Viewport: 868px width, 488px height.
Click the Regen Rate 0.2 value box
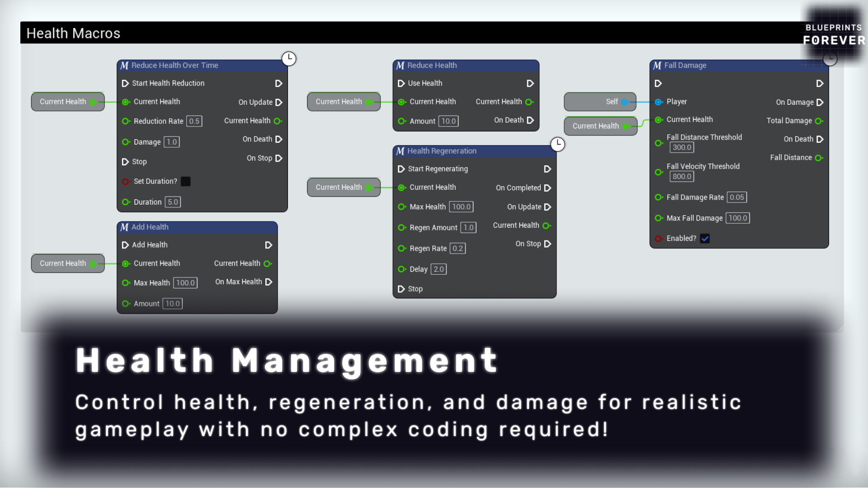click(458, 249)
